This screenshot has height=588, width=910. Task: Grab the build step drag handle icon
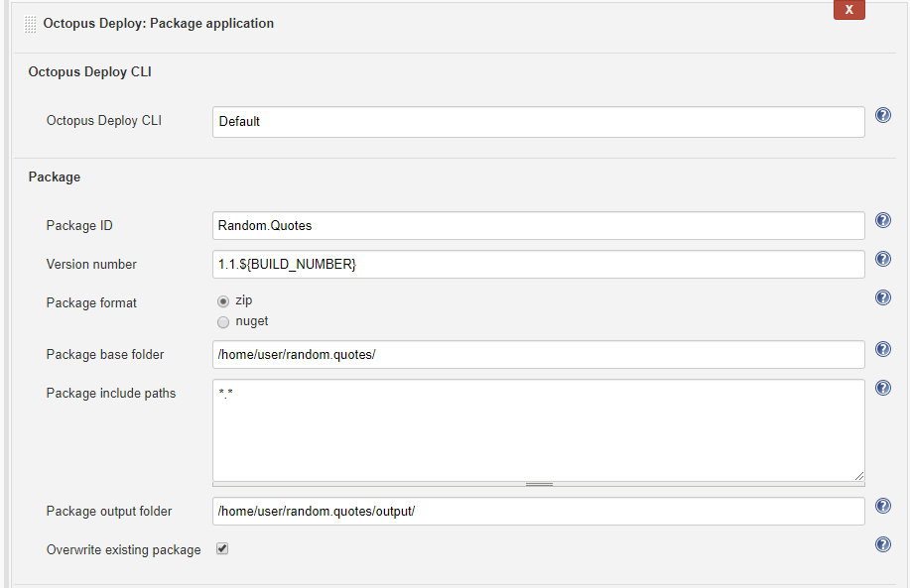click(31, 24)
